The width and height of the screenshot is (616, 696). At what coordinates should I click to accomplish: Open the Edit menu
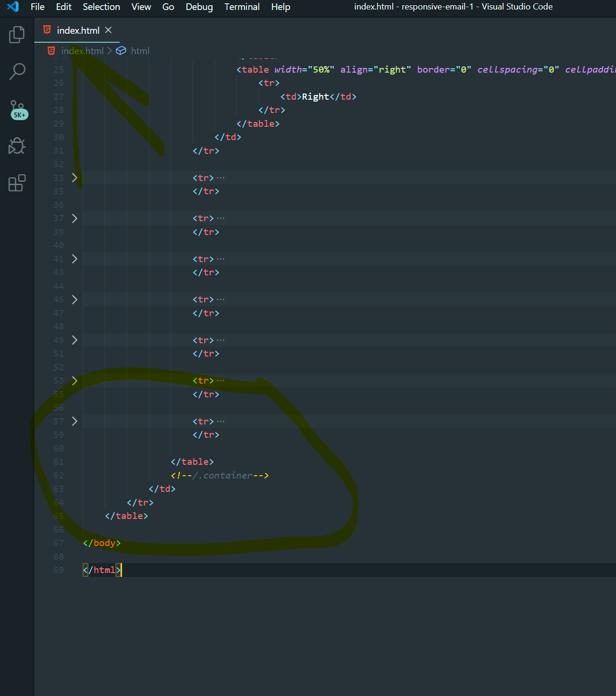64,7
